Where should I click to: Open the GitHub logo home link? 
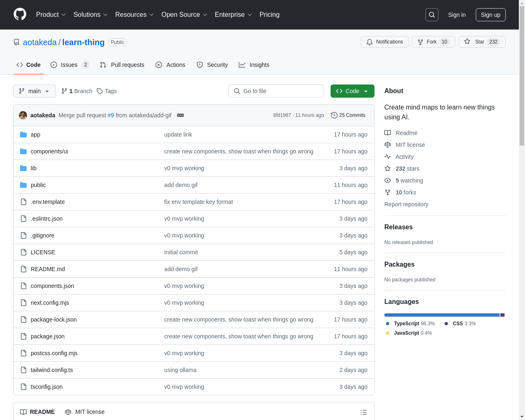(20, 14)
